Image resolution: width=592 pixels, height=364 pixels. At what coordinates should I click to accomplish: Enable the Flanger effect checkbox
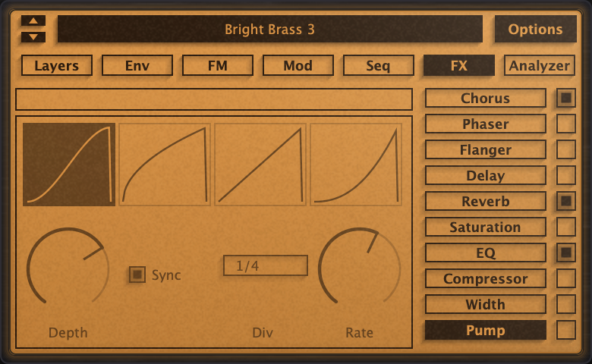(565, 149)
